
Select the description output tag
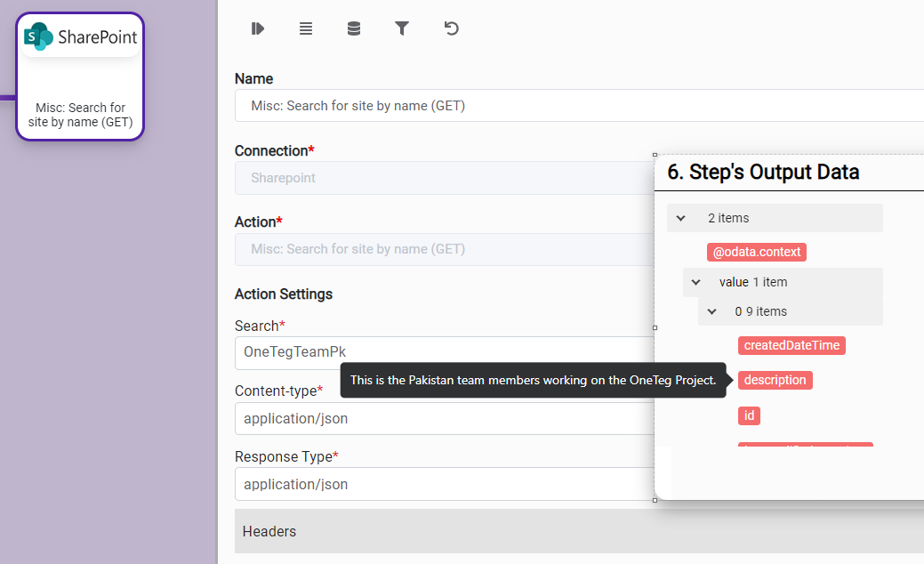point(775,380)
